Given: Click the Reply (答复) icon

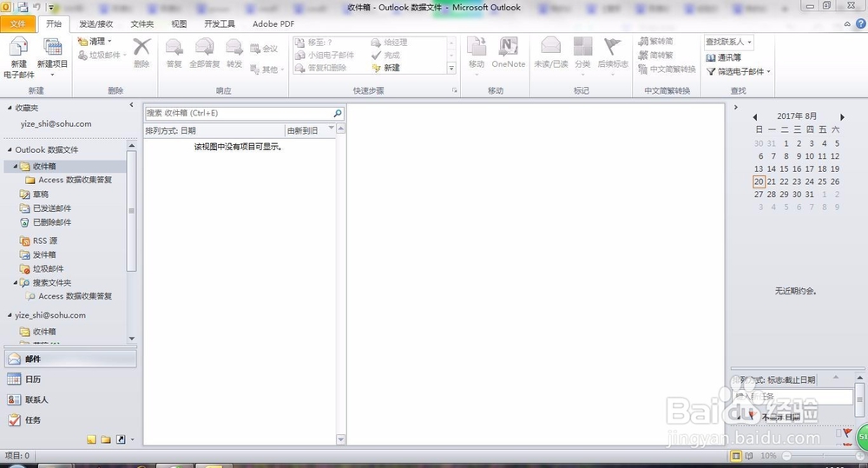Looking at the screenshot, I should pyautogui.click(x=174, y=48).
